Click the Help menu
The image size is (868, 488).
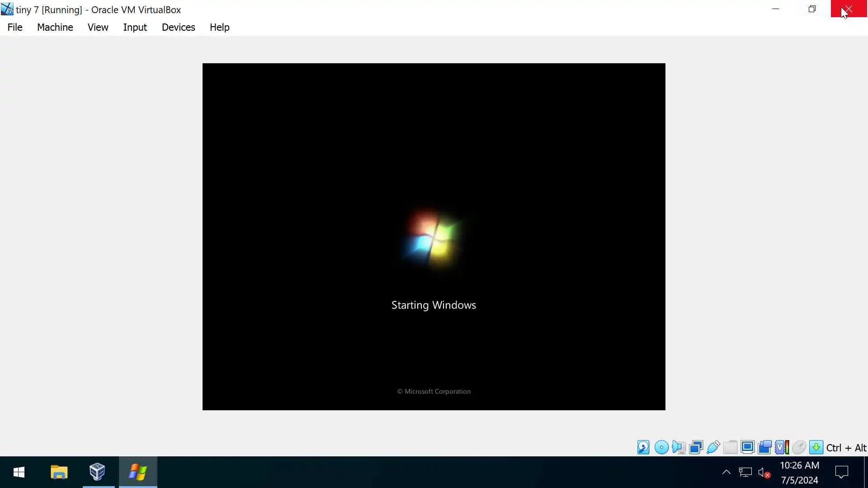coord(219,27)
